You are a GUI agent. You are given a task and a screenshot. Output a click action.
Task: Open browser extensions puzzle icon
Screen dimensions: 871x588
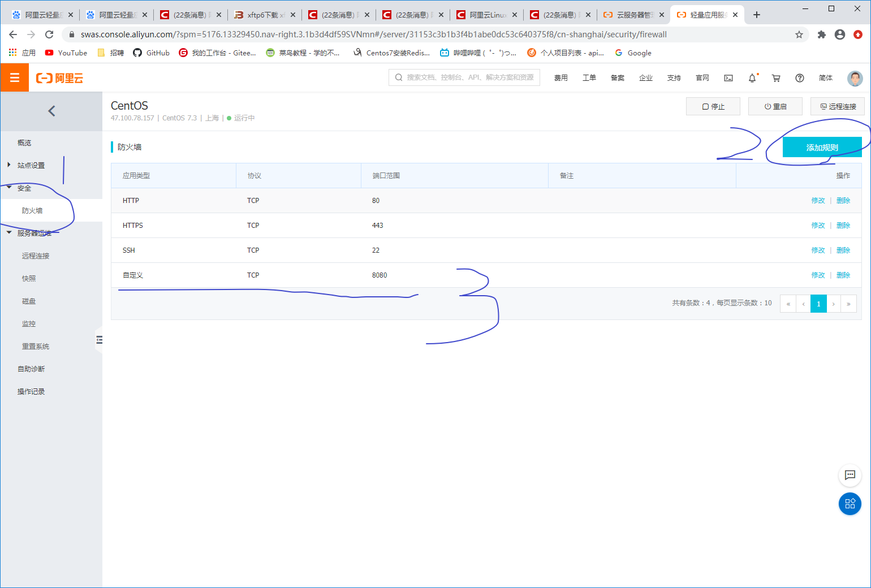point(822,34)
